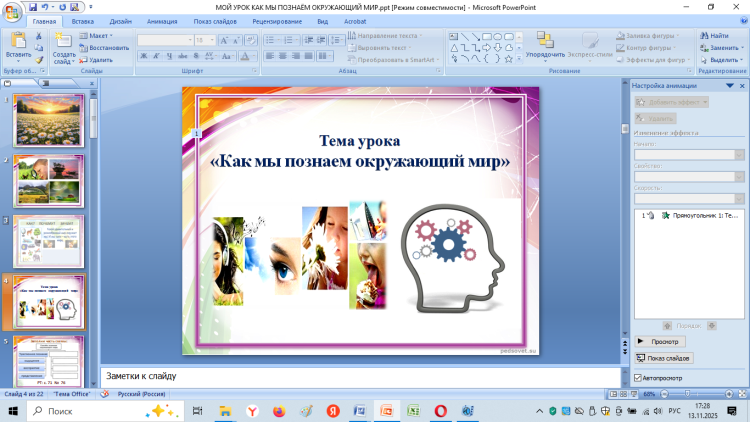
Task: Click the Заметки к слайду notes field
Action: tap(360, 376)
